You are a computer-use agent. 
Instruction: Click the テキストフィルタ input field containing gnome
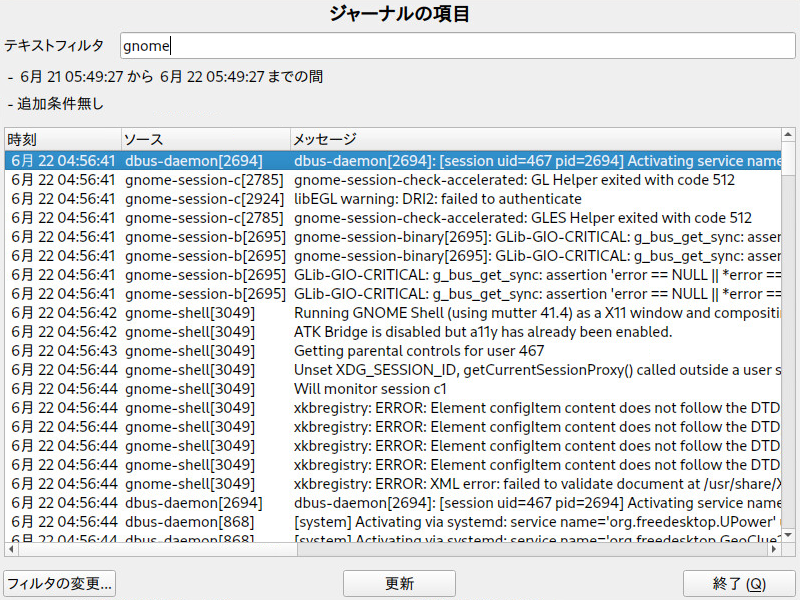coord(458,46)
